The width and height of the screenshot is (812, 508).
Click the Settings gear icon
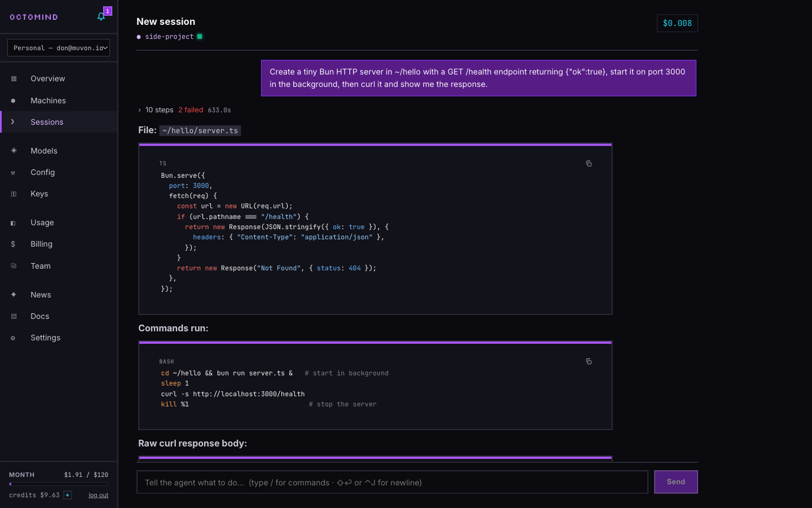point(14,338)
